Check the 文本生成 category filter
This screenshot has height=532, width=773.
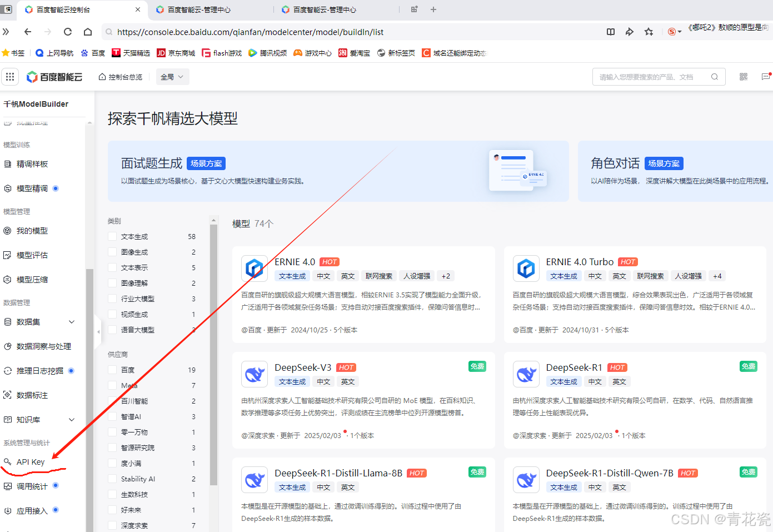point(112,236)
